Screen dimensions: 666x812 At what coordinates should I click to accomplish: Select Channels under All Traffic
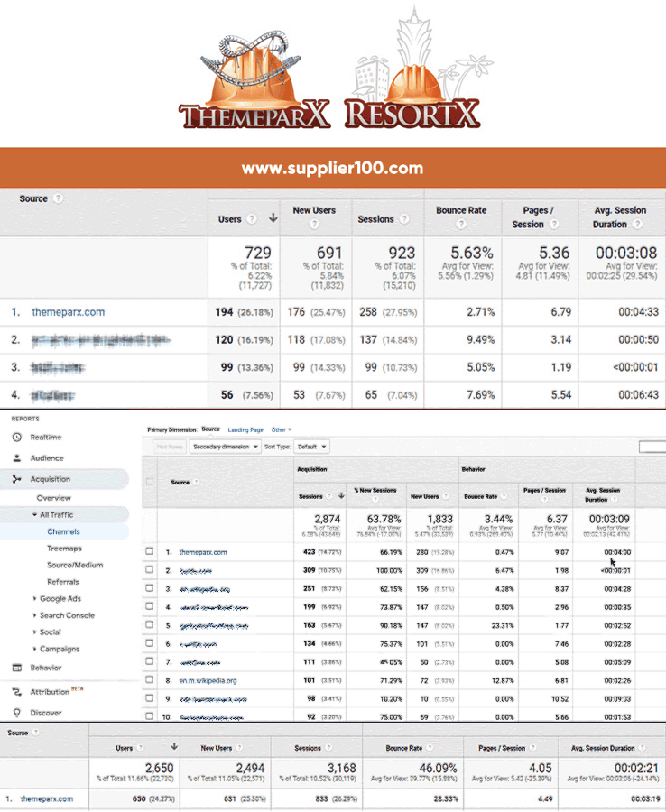pos(64,531)
